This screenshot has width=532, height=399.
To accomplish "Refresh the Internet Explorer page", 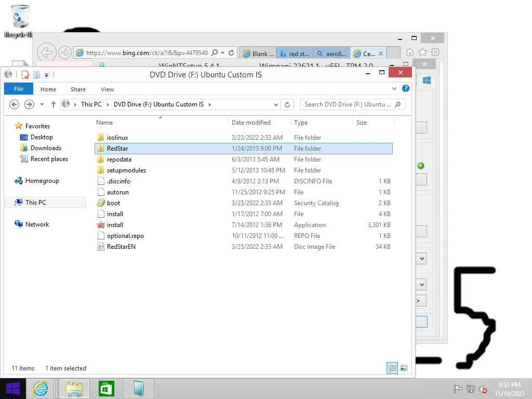I will [x=231, y=53].
